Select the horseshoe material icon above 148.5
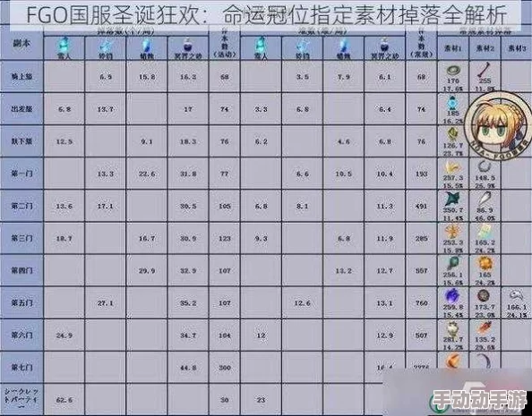This screenshot has height=416, width=532. [485, 166]
